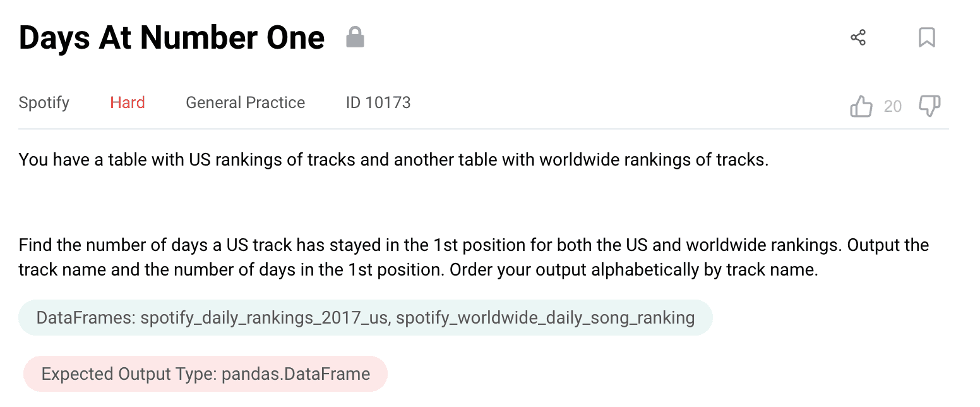Select the Spotify company tag
The width and height of the screenshot is (980, 407).
(44, 102)
